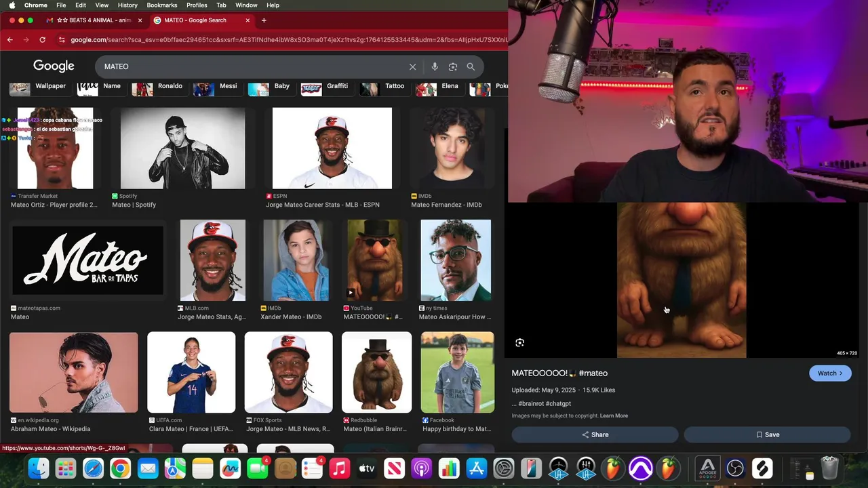The width and height of the screenshot is (868, 488).
Task: Open Maps from the dock
Action: pos(175,468)
